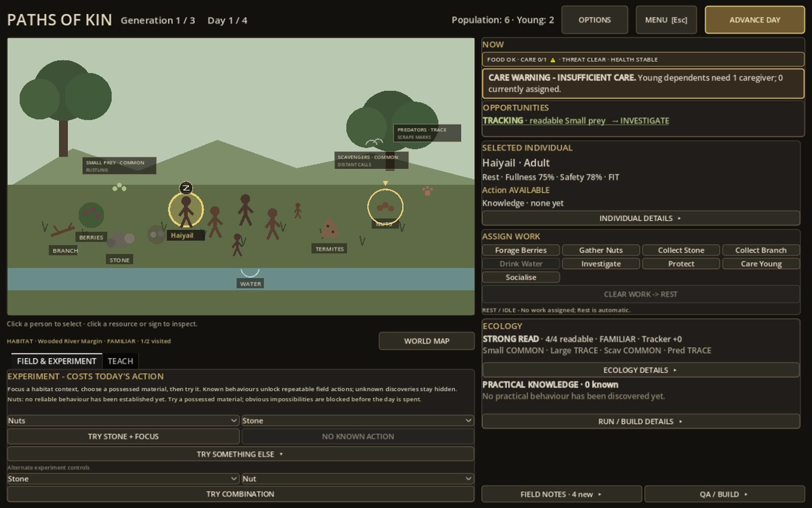Click Advance Day
812x508 pixels.
pos(755,20)
